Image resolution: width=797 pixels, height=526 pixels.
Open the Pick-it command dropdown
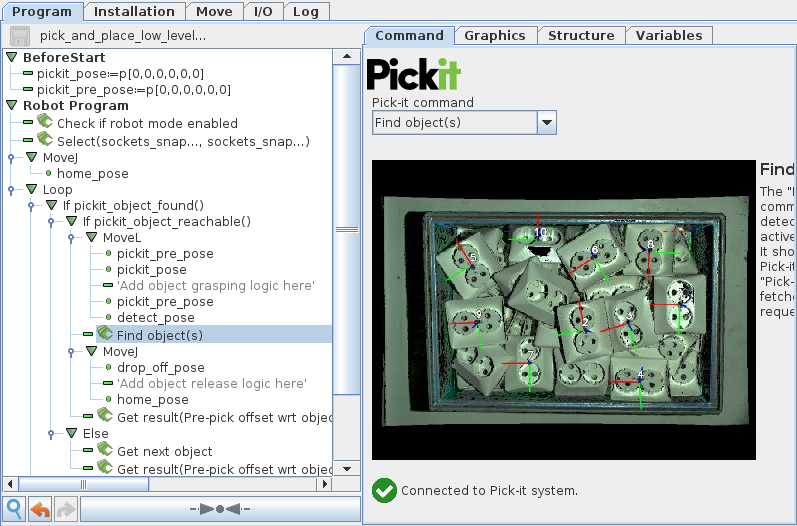pos(547,122)
